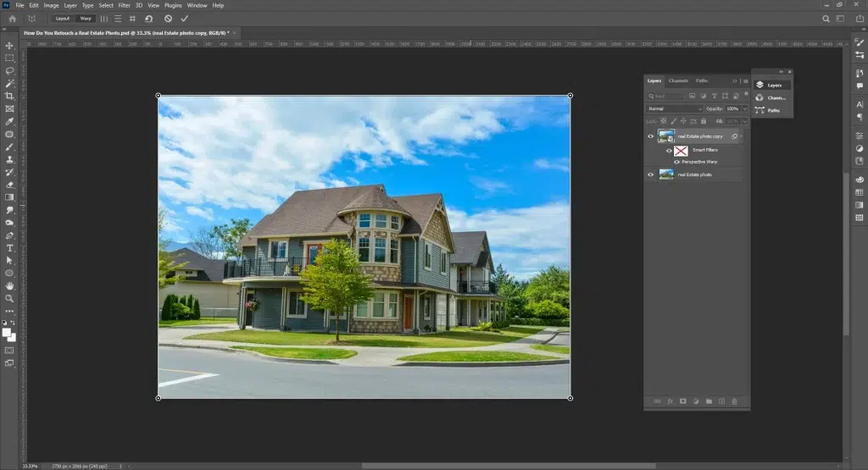Viewport: 868px width, 470px height.
Task: Select the Ellipse shape tool
Action: [9, 274]
